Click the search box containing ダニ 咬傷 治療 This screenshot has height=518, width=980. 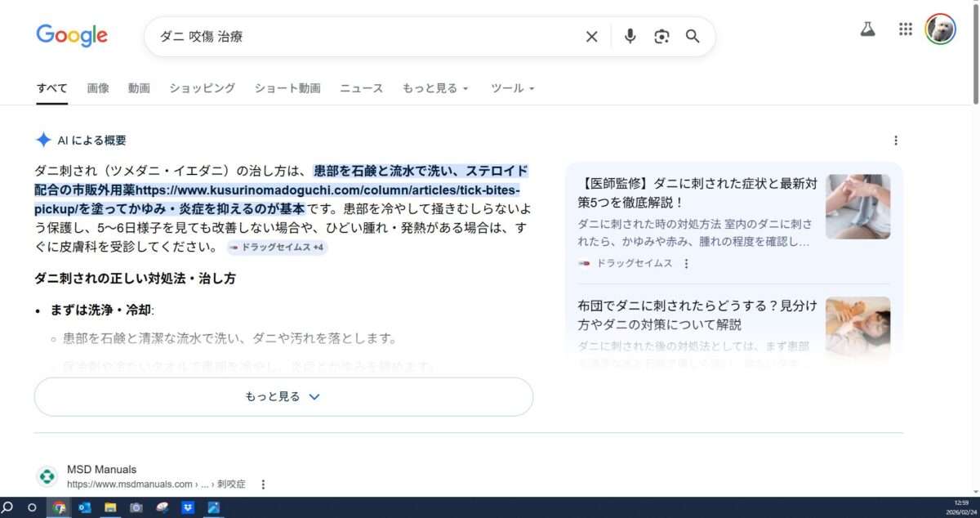(359, 37)
